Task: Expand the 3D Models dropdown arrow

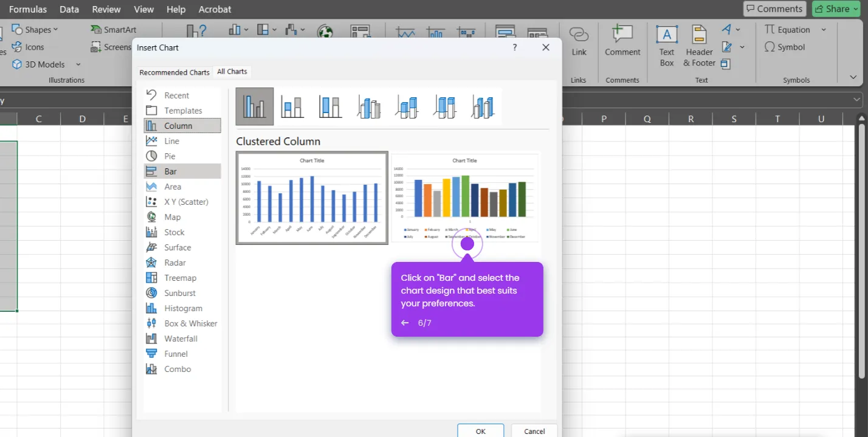Action: pos(78,64)
